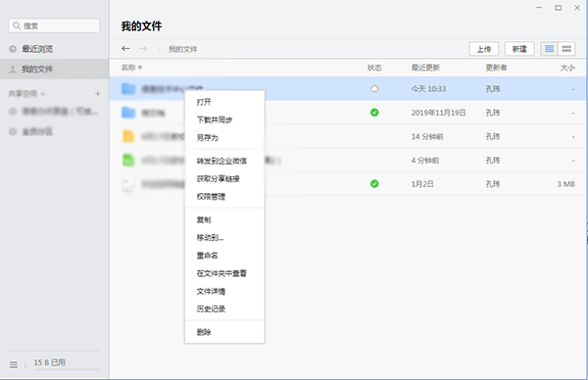Click the 3 MB size cell
The image size is (588, 380).
565,184
